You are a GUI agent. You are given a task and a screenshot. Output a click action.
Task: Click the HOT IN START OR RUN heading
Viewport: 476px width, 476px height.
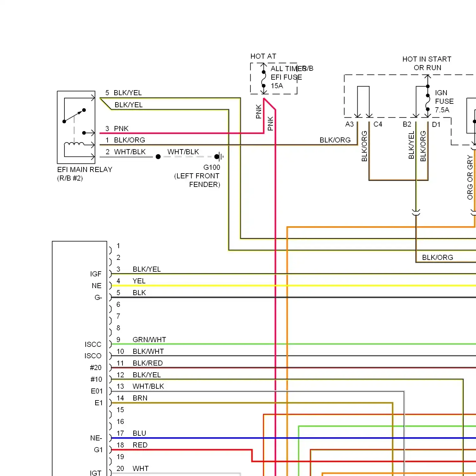tap(427, 63)
